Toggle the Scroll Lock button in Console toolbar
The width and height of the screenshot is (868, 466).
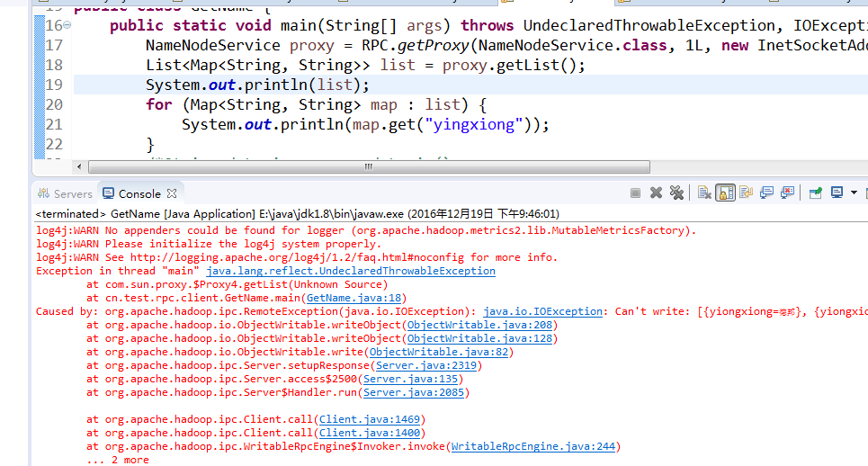pos(725,193)
